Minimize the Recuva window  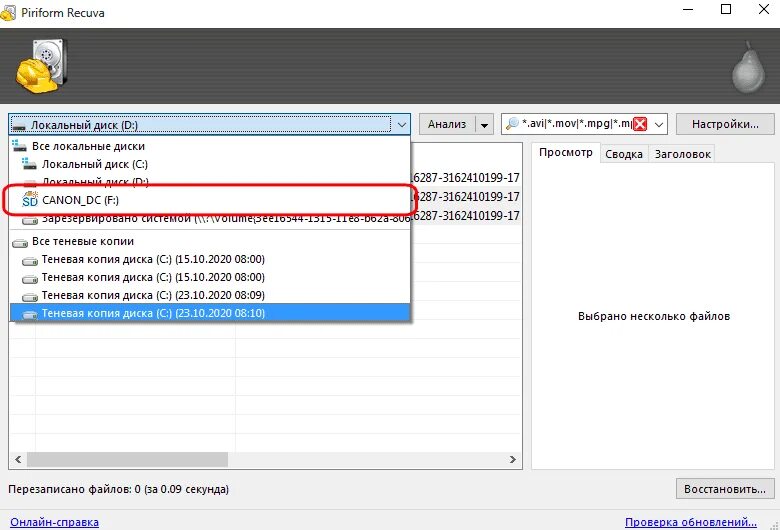pyautogui.click(x=688, y=9)
